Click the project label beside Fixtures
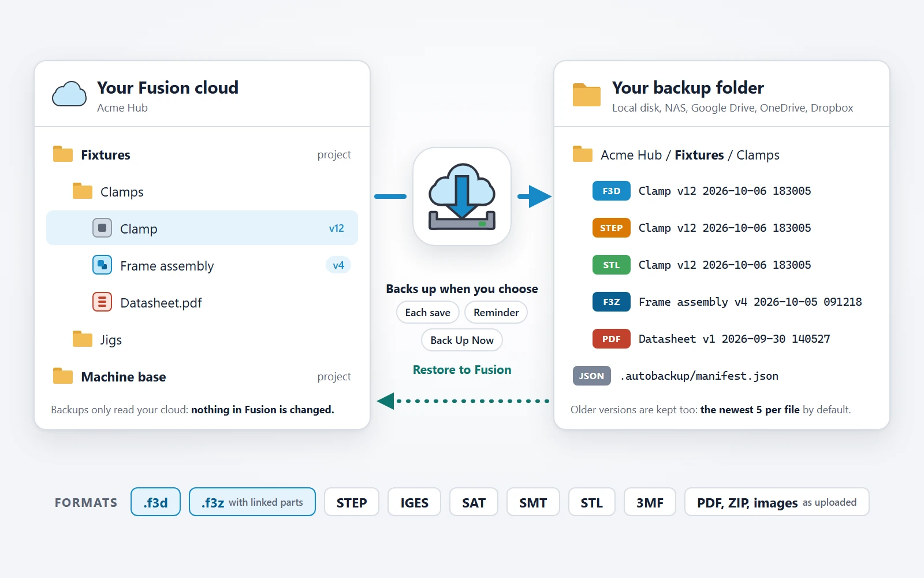Image resolution: width=924 pixels, height=578 pixels. 334,154
